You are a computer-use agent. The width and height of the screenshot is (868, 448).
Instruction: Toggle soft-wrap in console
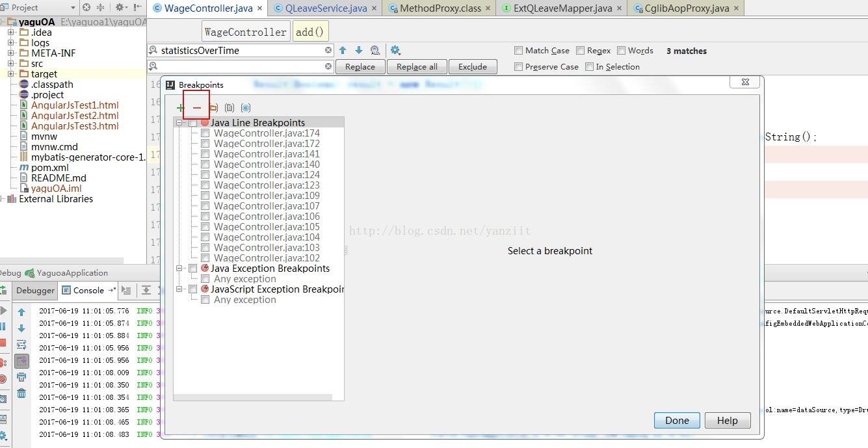click(21, 345)
